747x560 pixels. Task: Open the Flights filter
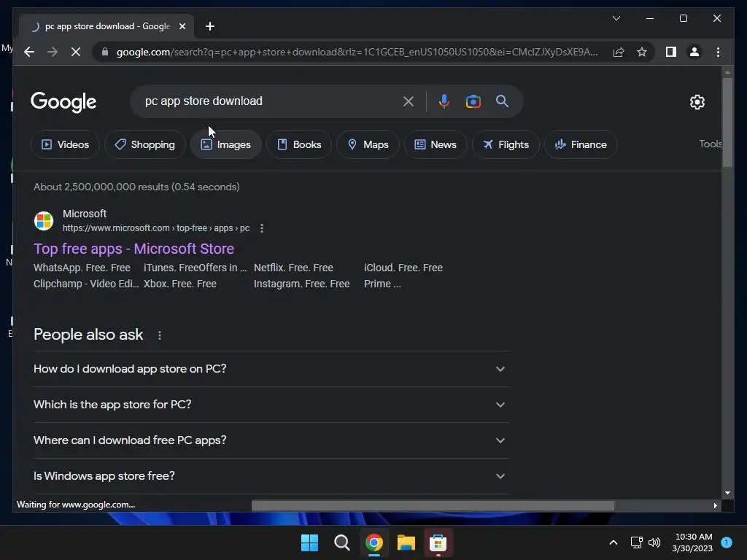pos(506,144)
